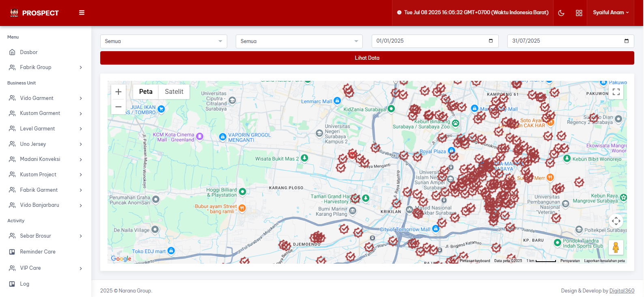
Task: Click the PROSPECT logo
Action: [34, 13]
